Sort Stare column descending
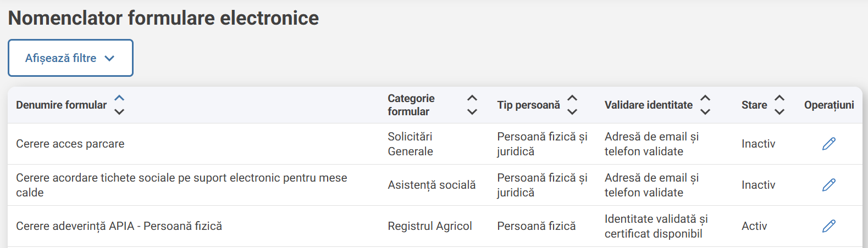868x248 pixels. (779, 111)
